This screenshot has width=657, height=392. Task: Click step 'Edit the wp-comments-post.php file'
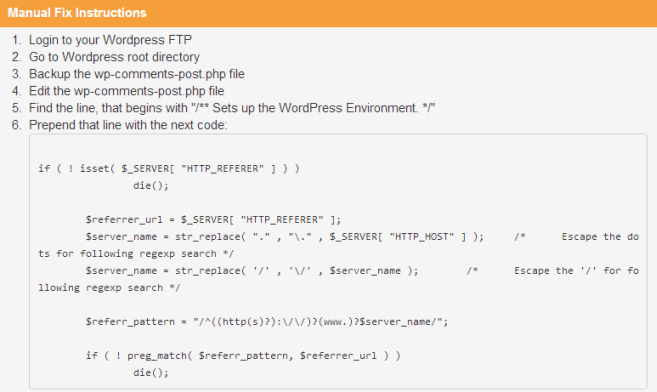tap(127, 91)
